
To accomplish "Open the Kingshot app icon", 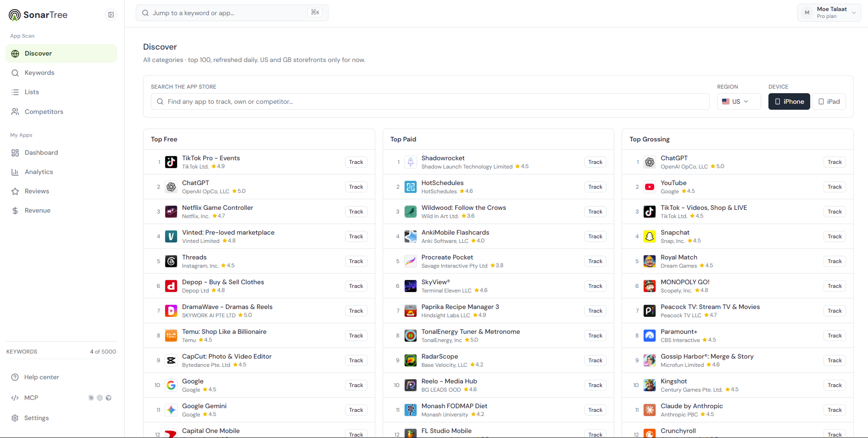I will (x=650, y=385).
